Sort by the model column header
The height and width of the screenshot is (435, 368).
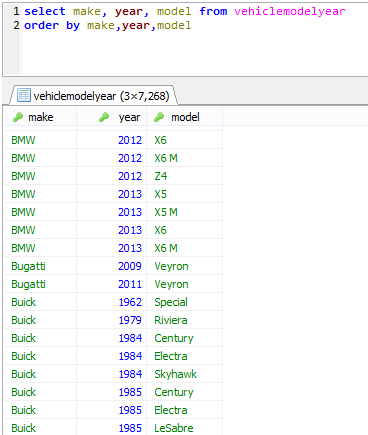184,117
